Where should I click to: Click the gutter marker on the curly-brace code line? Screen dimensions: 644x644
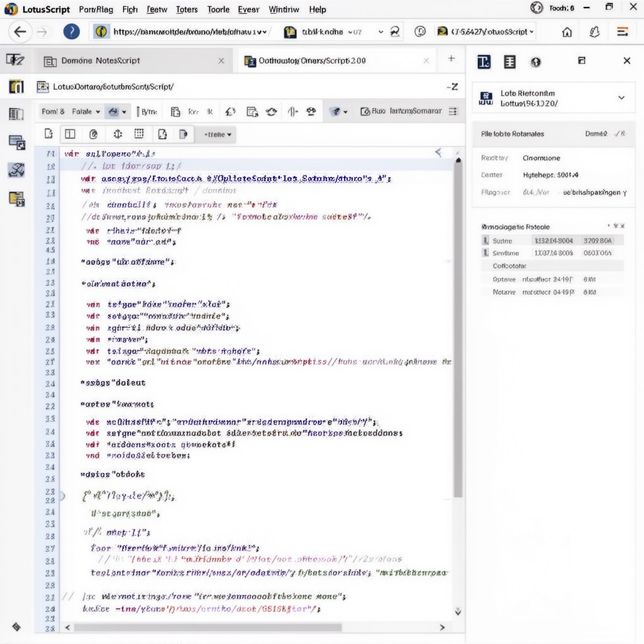62,496
